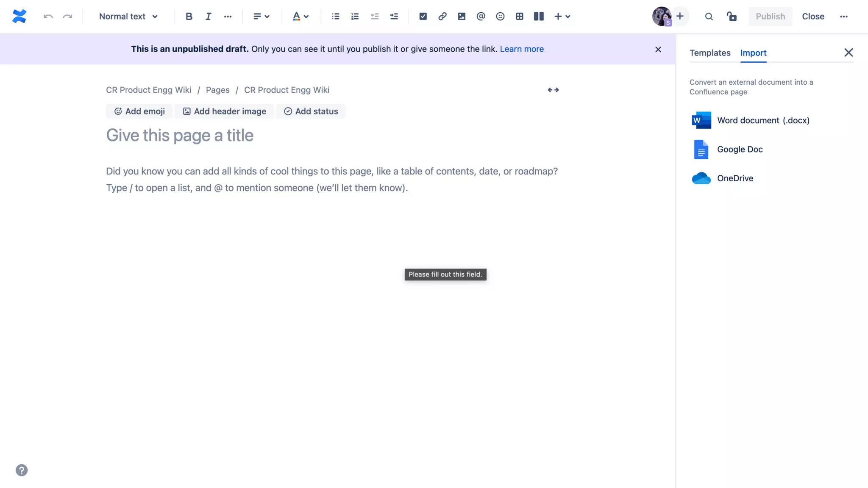Image resolution: width=868 pixels, height=488 pixels.
Task: Switch to the Templates tab
Action: (x=709, y=53)
